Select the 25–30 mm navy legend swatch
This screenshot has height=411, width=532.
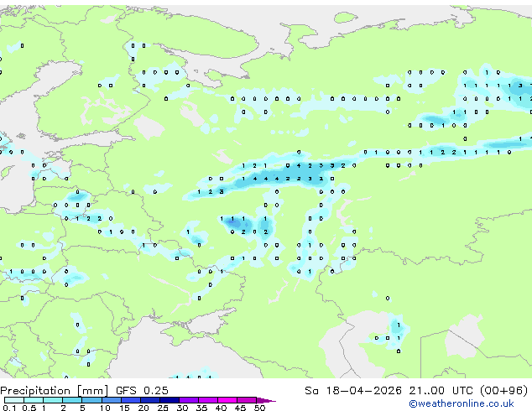pos(169,400)
